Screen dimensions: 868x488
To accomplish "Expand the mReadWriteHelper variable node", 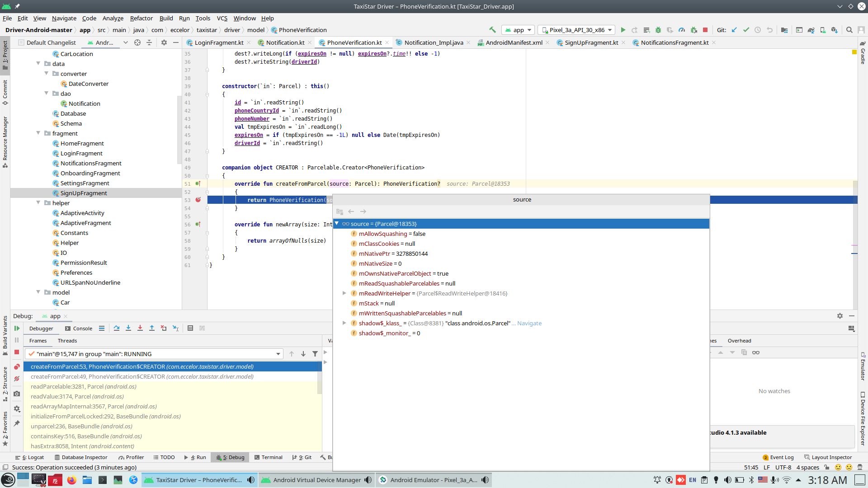I will pyautogui.click(x=344, y=294).
